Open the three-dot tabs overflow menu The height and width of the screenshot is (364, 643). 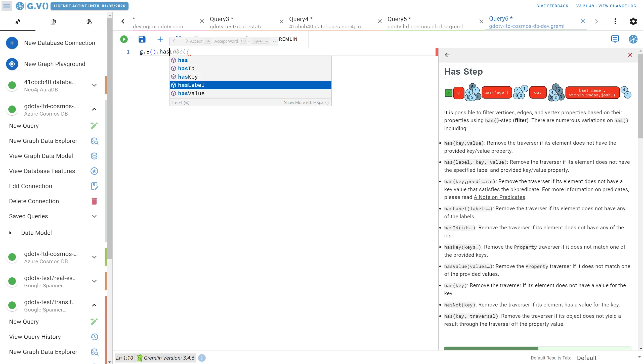pos(615,21)
